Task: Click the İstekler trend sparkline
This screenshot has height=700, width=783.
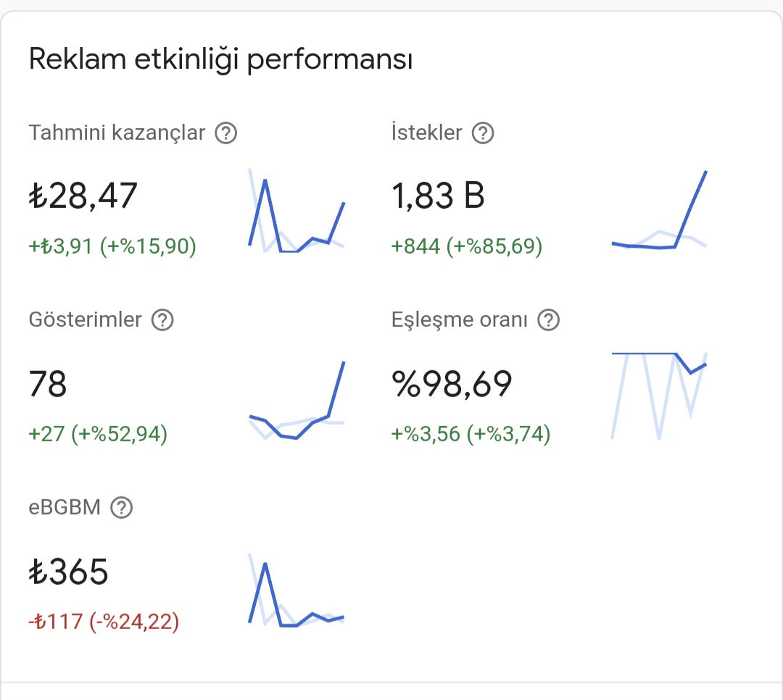Action: (x=659, y=209)
